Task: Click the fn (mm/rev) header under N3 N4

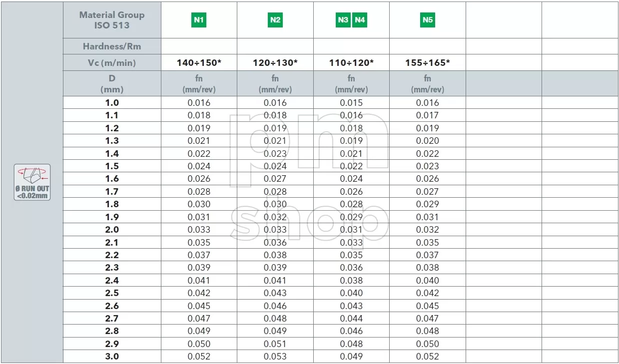Action: pyautogui.click(x=351, y=84)
